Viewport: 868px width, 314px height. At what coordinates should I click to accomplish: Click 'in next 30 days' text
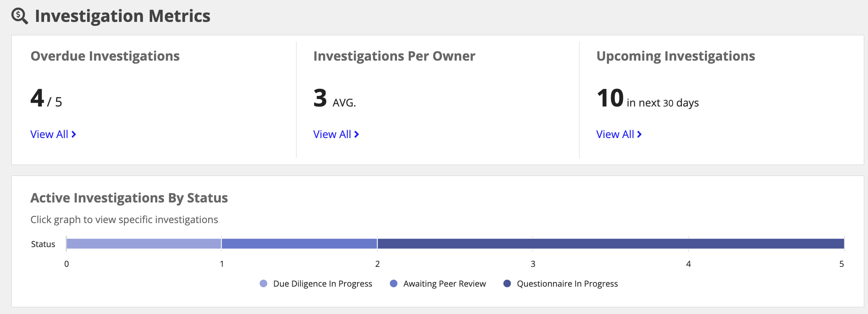tap(663, 103)
